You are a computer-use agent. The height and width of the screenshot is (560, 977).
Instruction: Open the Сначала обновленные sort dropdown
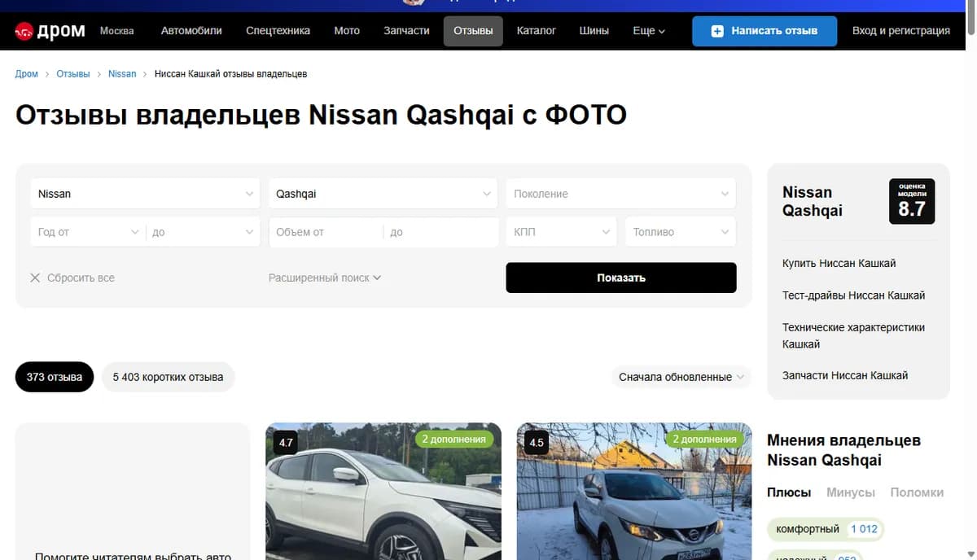(681, 377)
